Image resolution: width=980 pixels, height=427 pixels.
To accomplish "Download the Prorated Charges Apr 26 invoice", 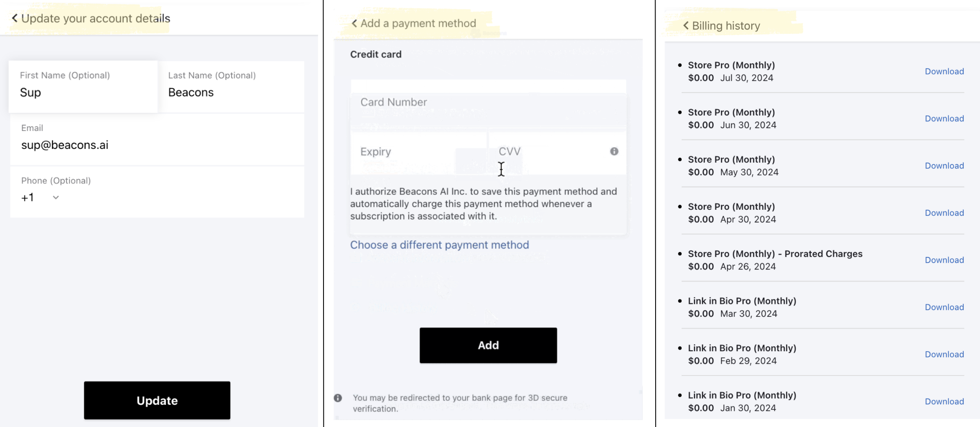I will click(944, 260).
